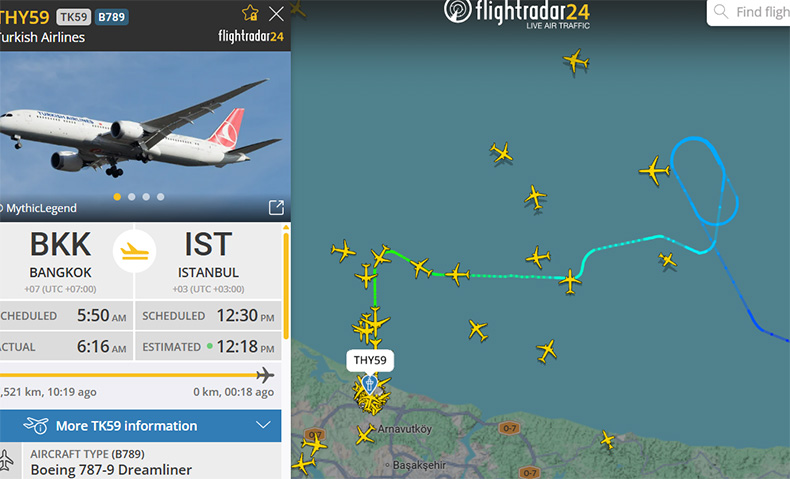Screen dimensions: 790x479
Task: Select the plane beside the holding pattern loop
Action: point(654,171)
